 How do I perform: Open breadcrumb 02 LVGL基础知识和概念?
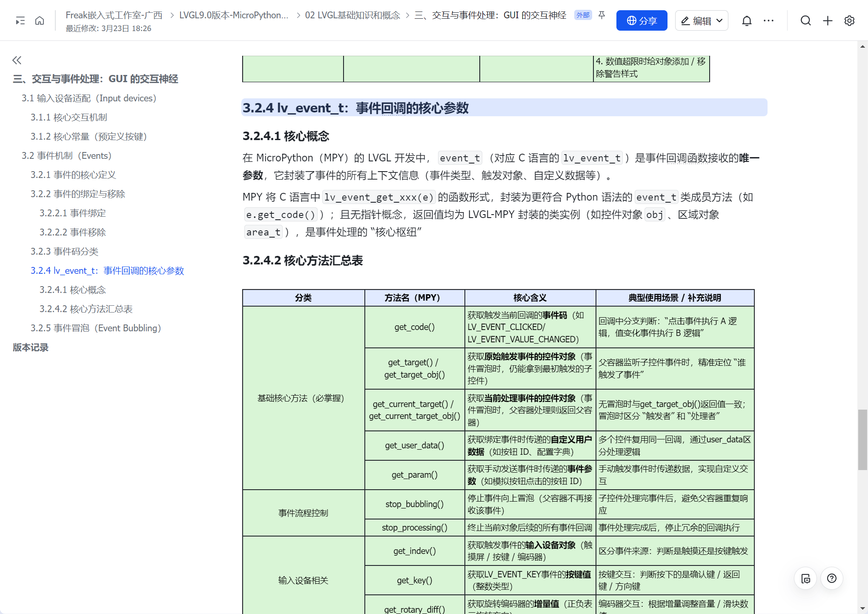(x=352, y=15)
